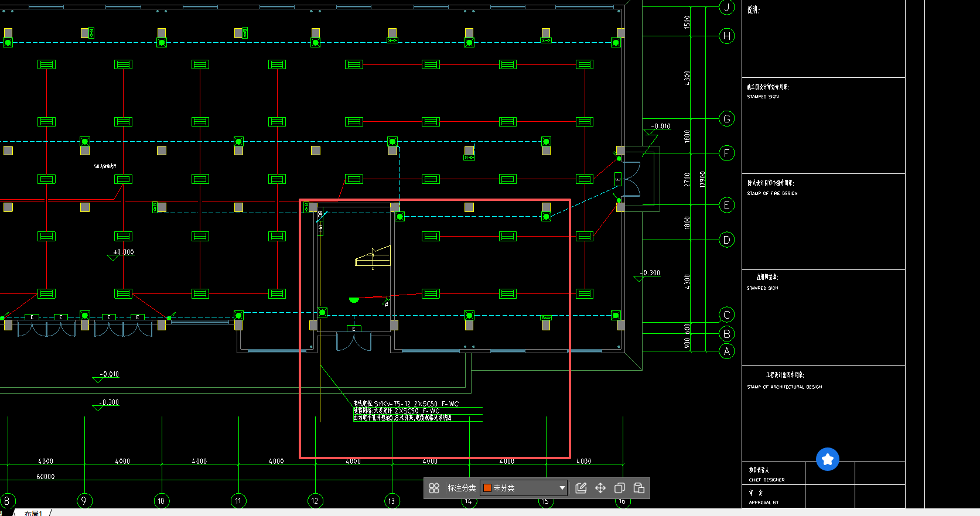Click grid axis bubble B
The height and width of the screenshot is (516, 980).
pyautogui.click(x=727, y=334)
